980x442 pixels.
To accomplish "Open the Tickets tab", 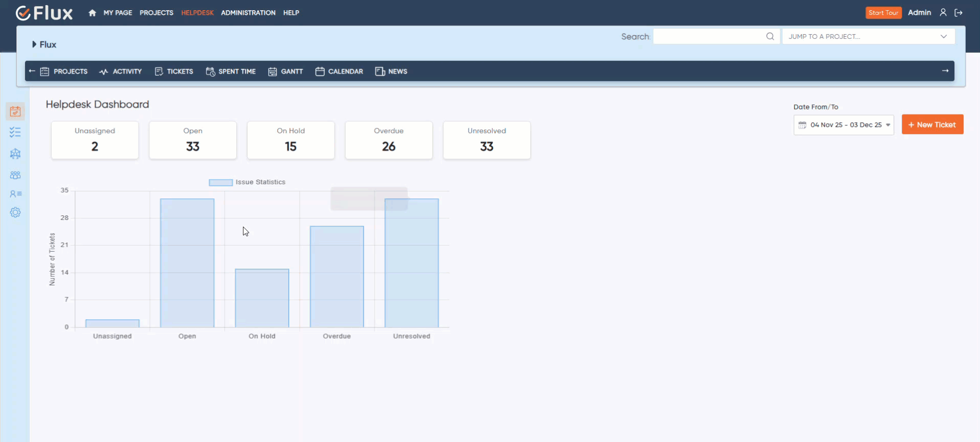I will point(174,72).
